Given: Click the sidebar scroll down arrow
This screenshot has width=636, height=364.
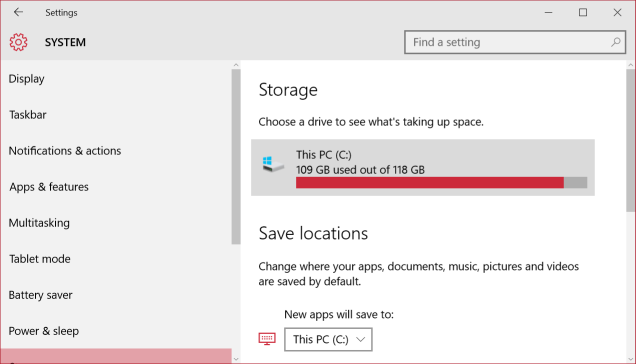Looking at the screenshot, I should [x=236, y=359].
